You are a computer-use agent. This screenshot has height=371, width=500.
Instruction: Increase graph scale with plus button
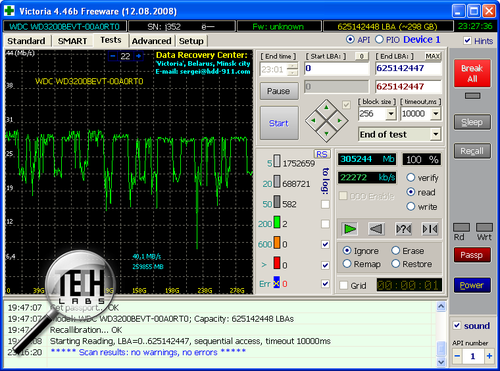tap(138, 56)
